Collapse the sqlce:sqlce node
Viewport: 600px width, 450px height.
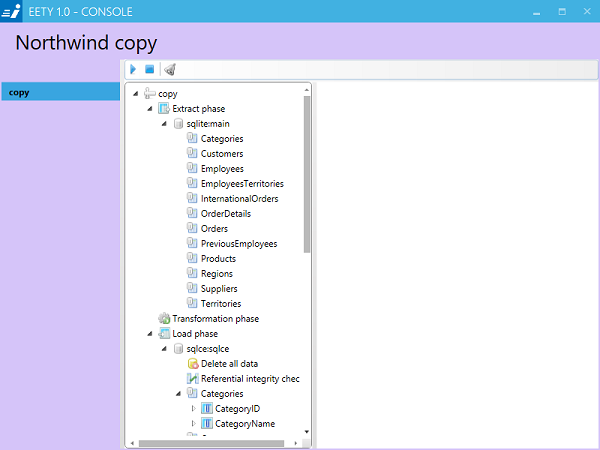[x=164, y=349]
